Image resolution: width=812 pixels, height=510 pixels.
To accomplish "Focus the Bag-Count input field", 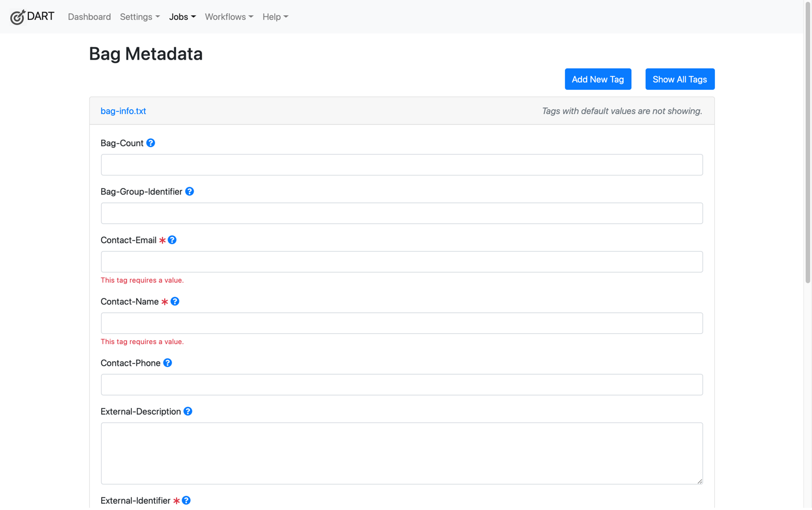I will pos(402,165).
